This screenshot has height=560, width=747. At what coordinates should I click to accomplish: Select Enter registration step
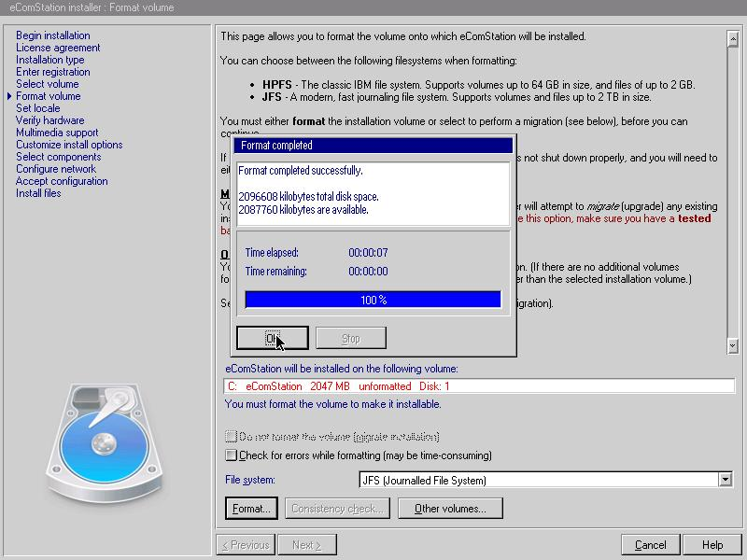(53, 72)
